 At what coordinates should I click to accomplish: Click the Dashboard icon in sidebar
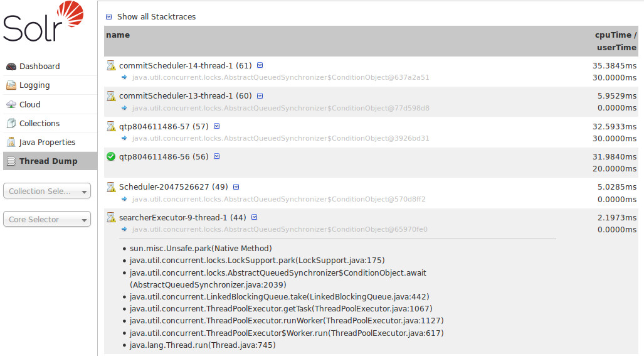tap(11, 67)
